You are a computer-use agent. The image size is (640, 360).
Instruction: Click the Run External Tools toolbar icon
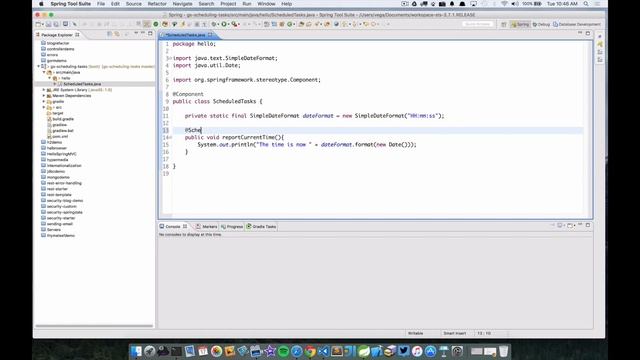234,24
